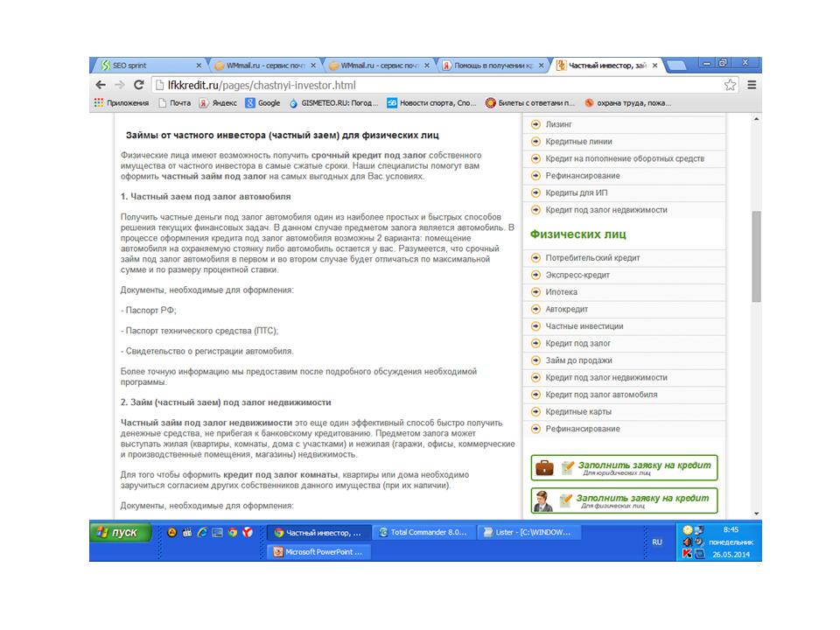This screenshot has width=840, height=630.
Task: Launch Yandex browser from quick launch
Action: pyautogui.click(x=248, y=533)
